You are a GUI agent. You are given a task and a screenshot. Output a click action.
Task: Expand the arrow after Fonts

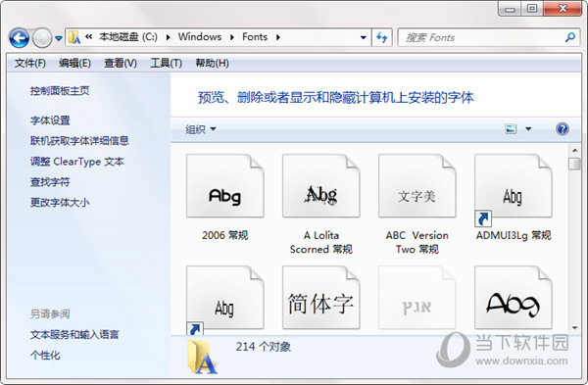click(278, 37)
